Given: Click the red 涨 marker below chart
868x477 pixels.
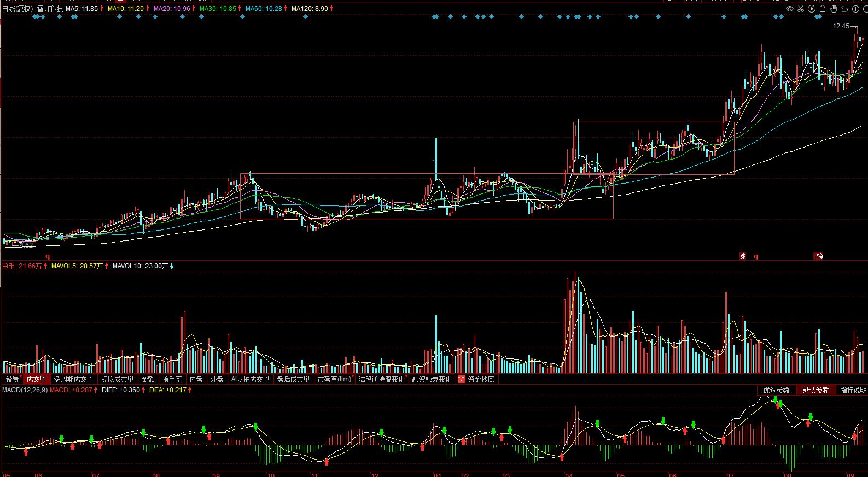Looking at the screenshot, I should click(x=743, y=256).
